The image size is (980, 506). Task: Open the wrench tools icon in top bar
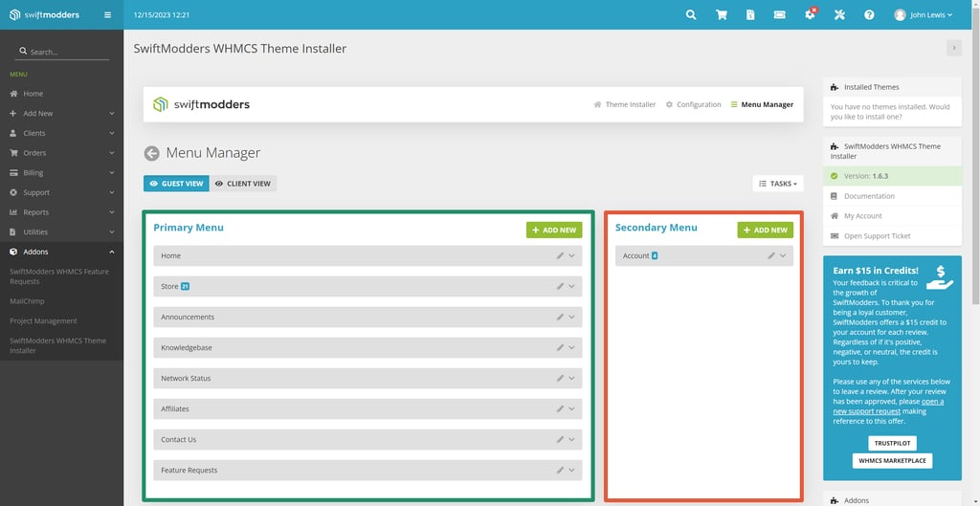[839, 15]
